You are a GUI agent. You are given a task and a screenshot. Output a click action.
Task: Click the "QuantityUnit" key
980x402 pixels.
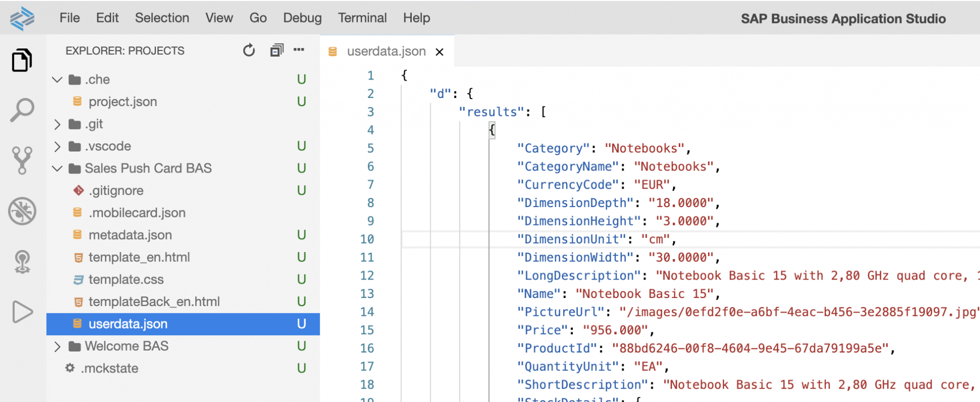[x=568, y=366]
